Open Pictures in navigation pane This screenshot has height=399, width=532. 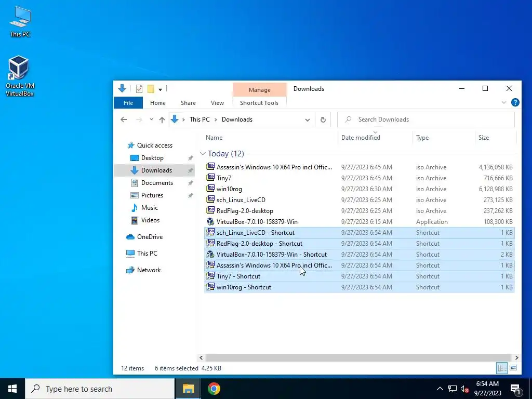click(x=152, y=195)
